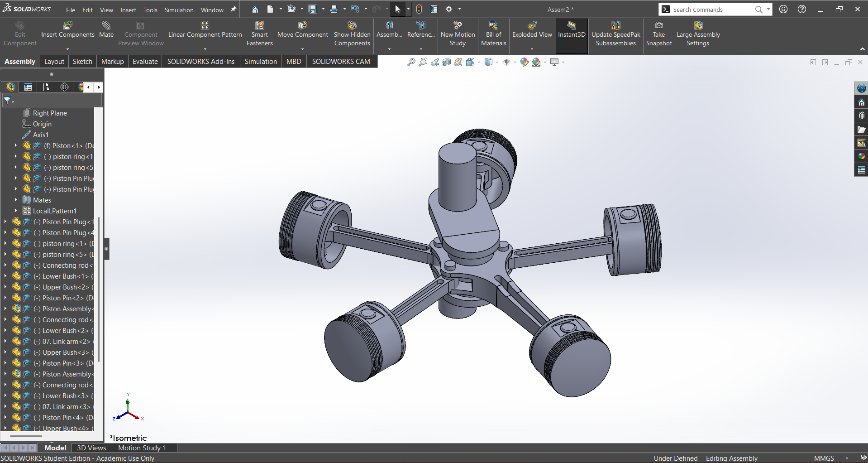Viewport: 868px width, 463px height.
Task: Click the Bill of Materials tool
Action: tap(493, 34)
